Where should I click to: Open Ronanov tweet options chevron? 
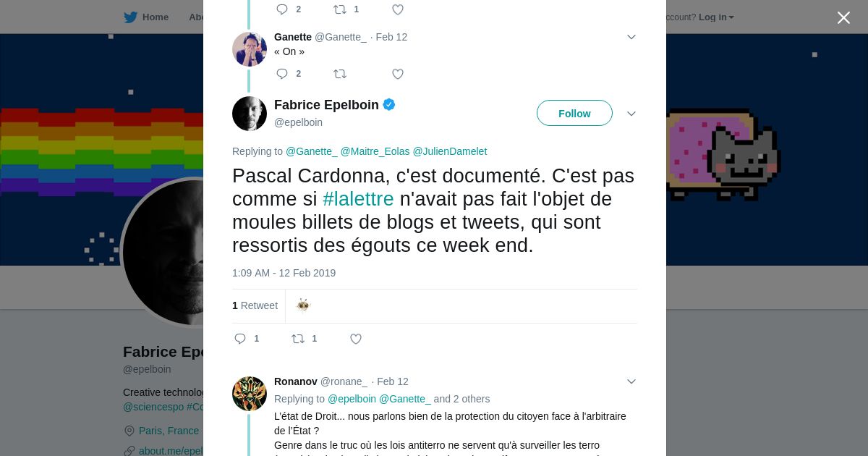[631, 381]
